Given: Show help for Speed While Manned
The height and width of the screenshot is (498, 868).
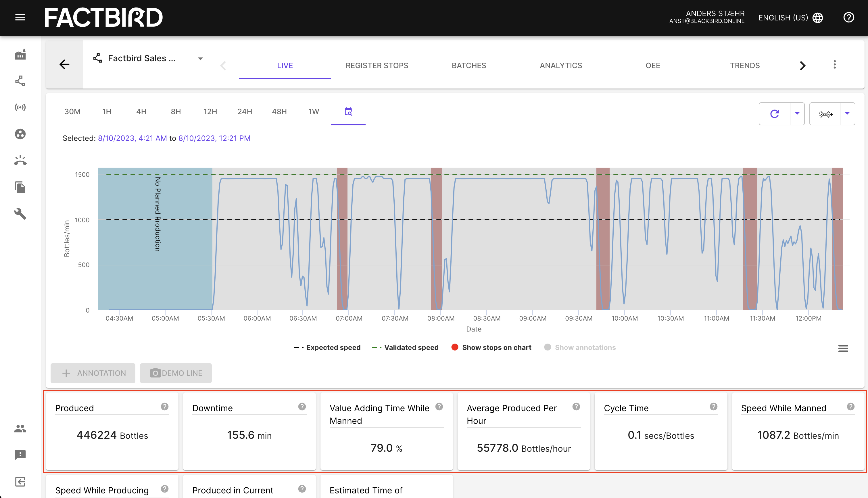Looking at the screenshot, I should [850, 406].
